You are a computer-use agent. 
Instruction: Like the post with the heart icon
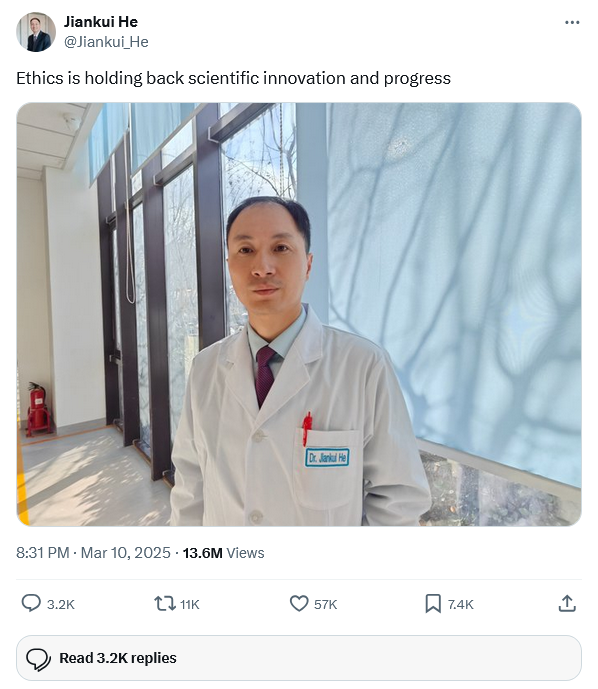click(299, 604)
